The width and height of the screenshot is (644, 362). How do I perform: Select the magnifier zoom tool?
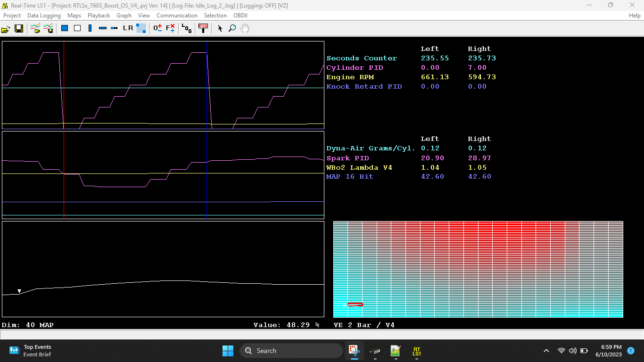click(x=232, y=28)
